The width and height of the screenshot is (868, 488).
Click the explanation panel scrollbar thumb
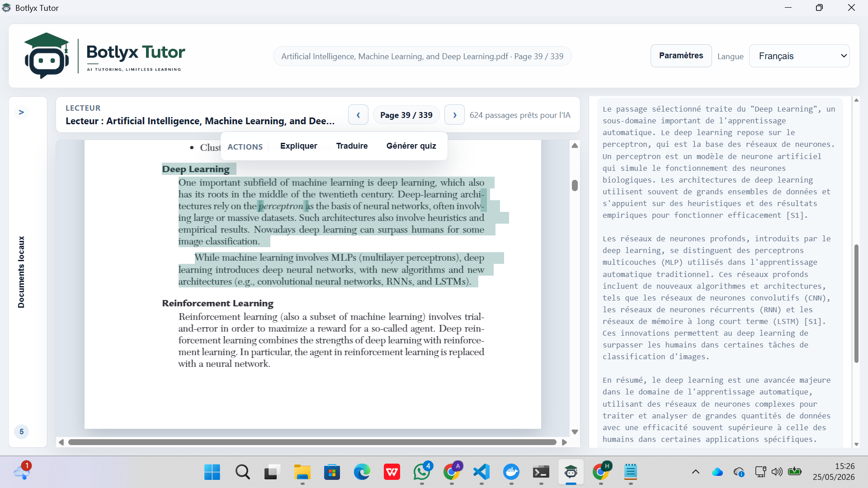point(856,303)
